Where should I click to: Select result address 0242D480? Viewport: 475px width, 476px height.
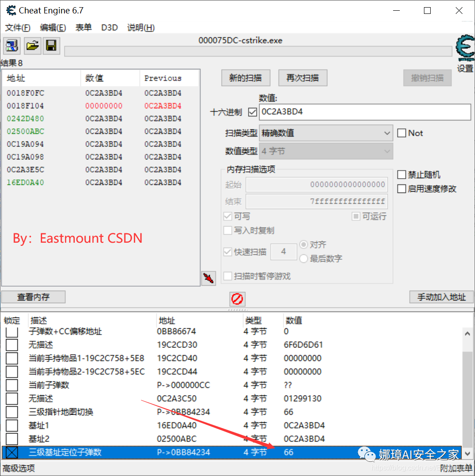26,119
